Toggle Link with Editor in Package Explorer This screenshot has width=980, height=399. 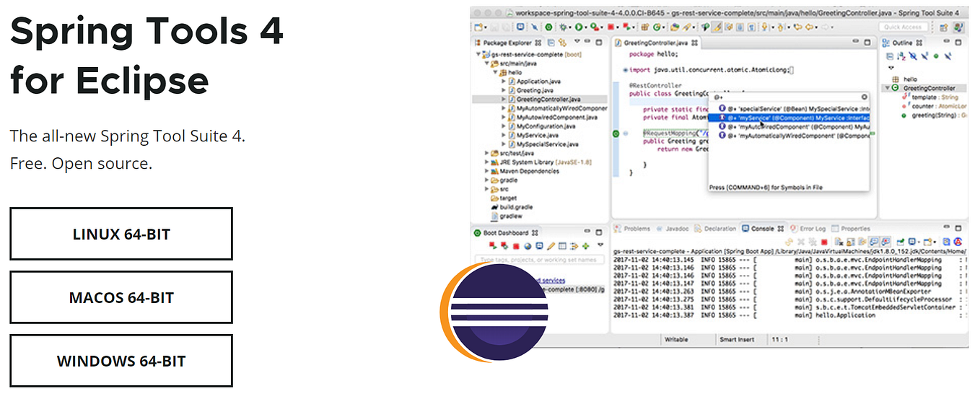pyautogui.click(x=562, y=43)
